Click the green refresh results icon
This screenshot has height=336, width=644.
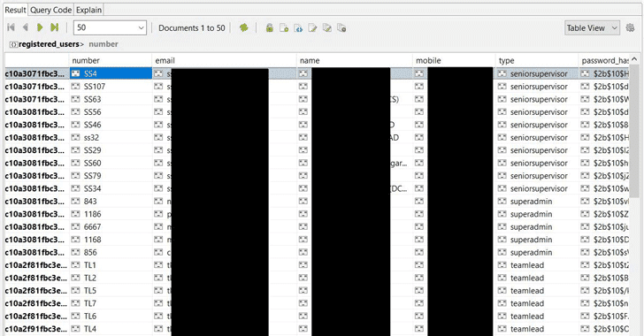pyautogui.click(x=244, y=27)
